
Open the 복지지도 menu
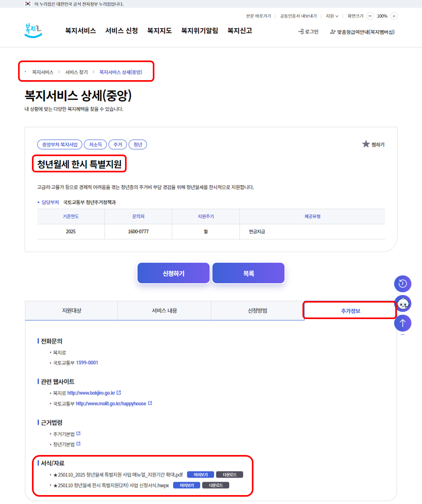[x=159, y=31]
